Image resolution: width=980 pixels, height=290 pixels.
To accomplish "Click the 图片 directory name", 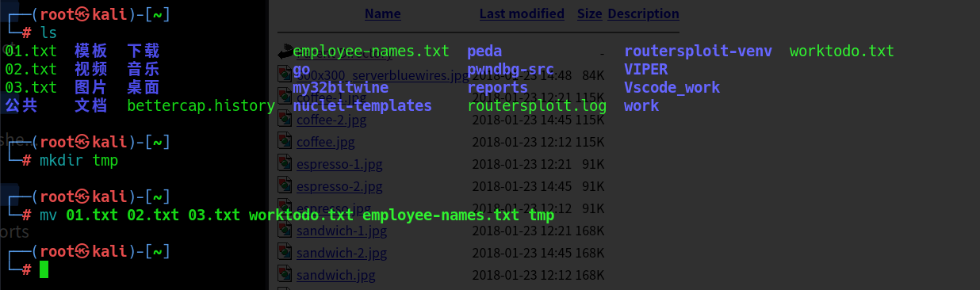I will [x=91, y=87].
